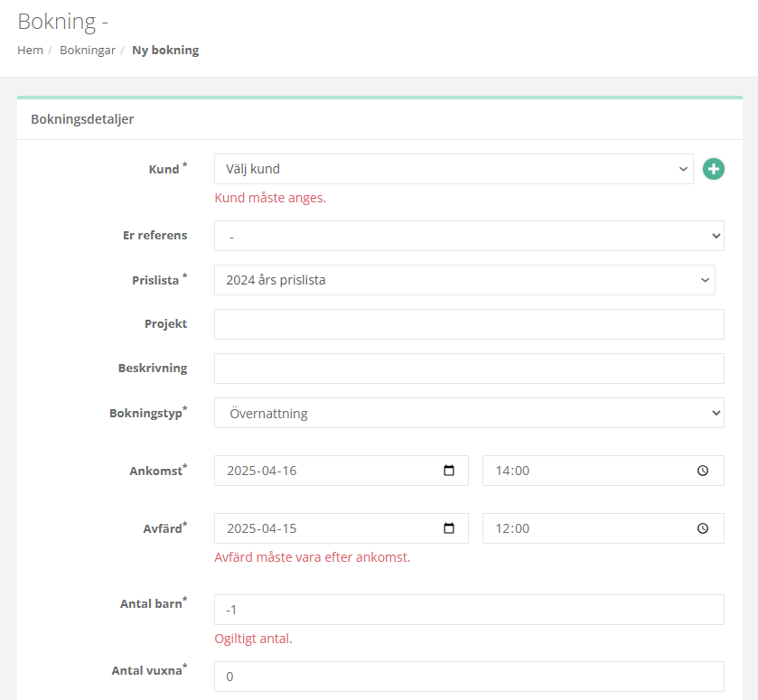This screenshot has height=700, width=758.
Task: Click the Avfärd date 2025-04-15 field
Action: pos(325,528)
